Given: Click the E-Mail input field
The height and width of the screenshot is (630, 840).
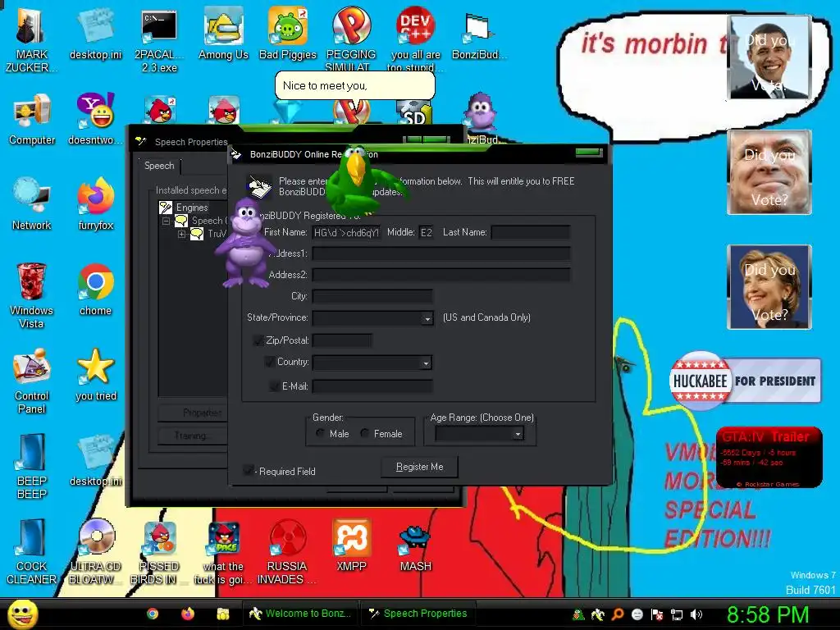Looking at the screenshot, I should [x=372, y=386].
